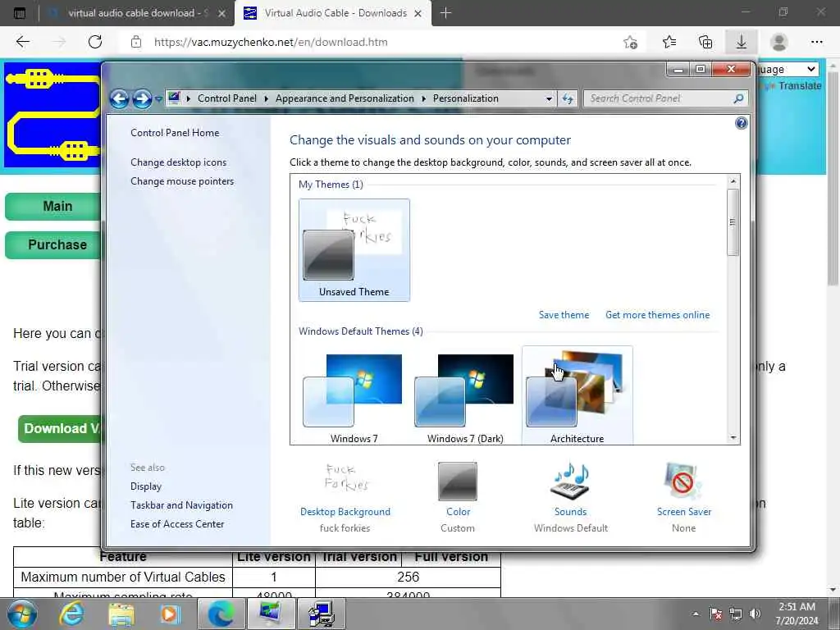Open the browser Collections icon
Screen dimensions: 840x630
click(x=705, y=42)
